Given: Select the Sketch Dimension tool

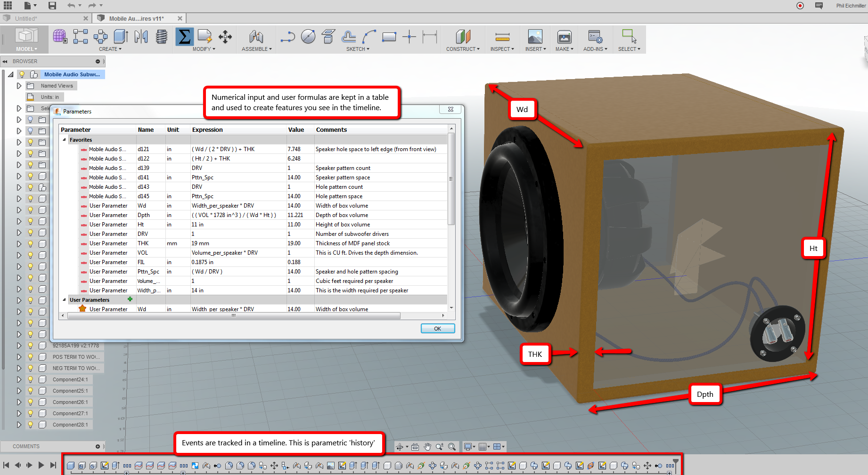Looking at the screenshot, I should tap(430, 36).
